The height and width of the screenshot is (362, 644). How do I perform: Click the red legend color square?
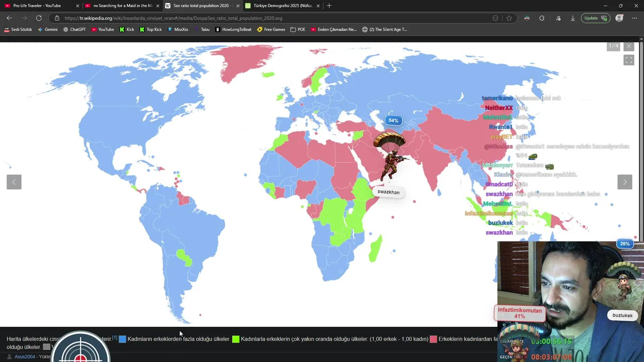click(x=433, y=339)
